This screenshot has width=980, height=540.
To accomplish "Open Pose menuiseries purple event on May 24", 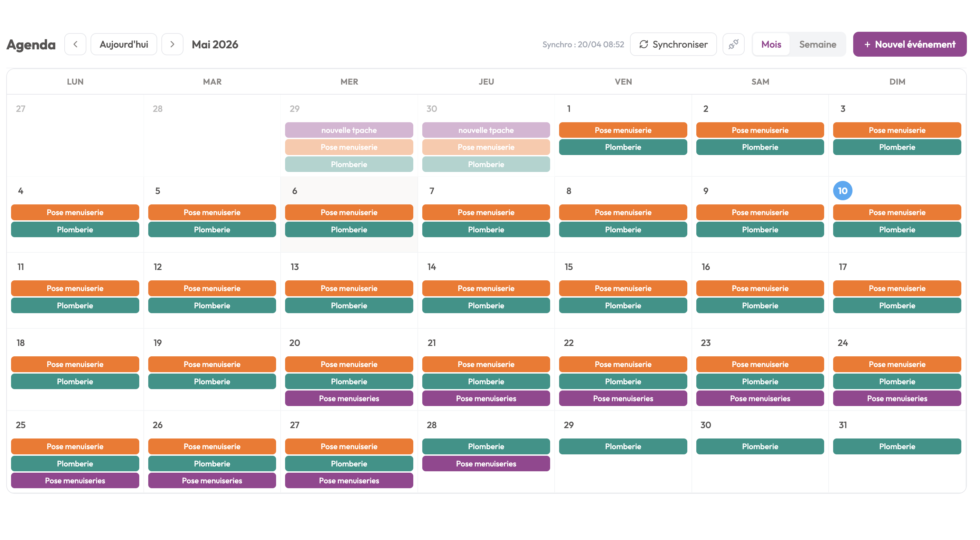I will coord(897,399).
